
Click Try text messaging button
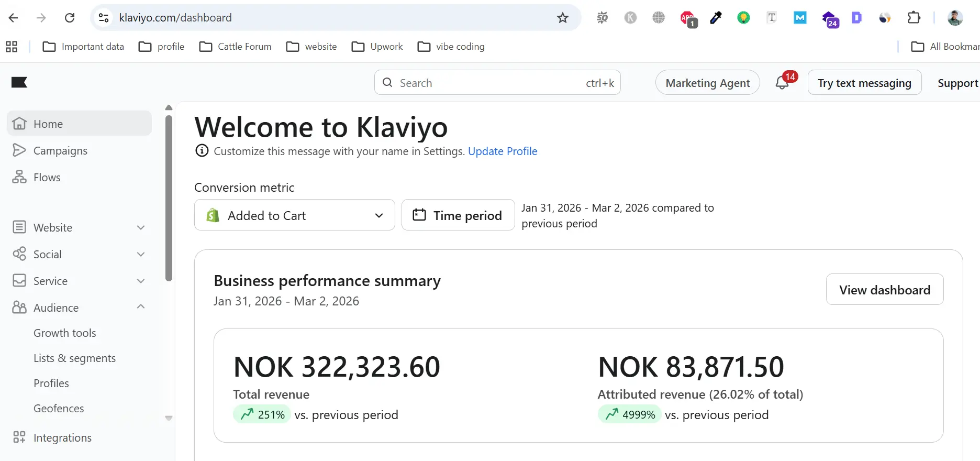click(865, 82)
